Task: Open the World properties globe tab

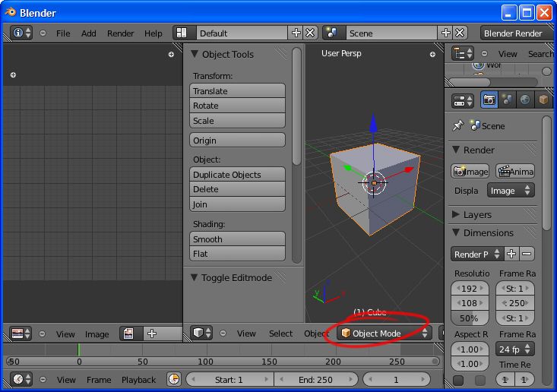Action: (525, 100)
